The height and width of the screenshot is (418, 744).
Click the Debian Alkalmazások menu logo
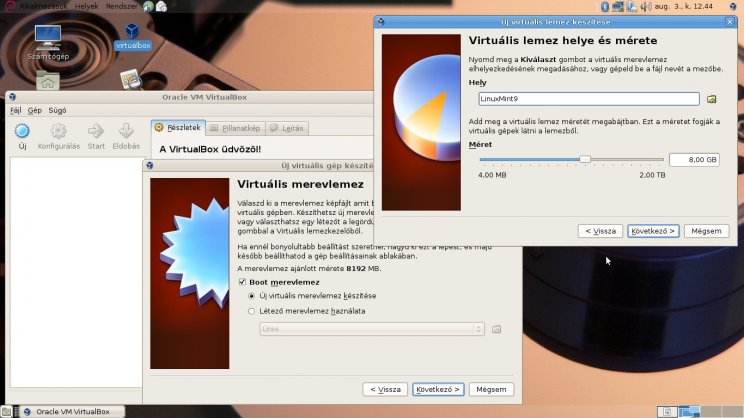[x=9, y=6]
